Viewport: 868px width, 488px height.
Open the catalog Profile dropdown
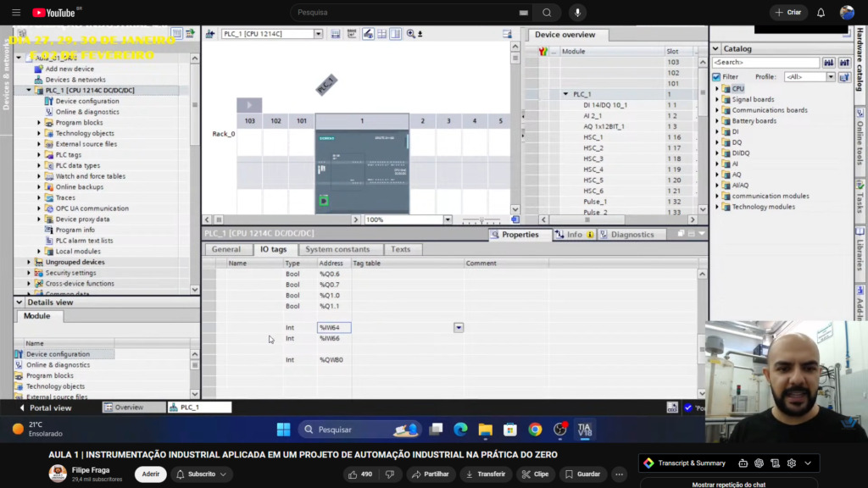[831, 77]
